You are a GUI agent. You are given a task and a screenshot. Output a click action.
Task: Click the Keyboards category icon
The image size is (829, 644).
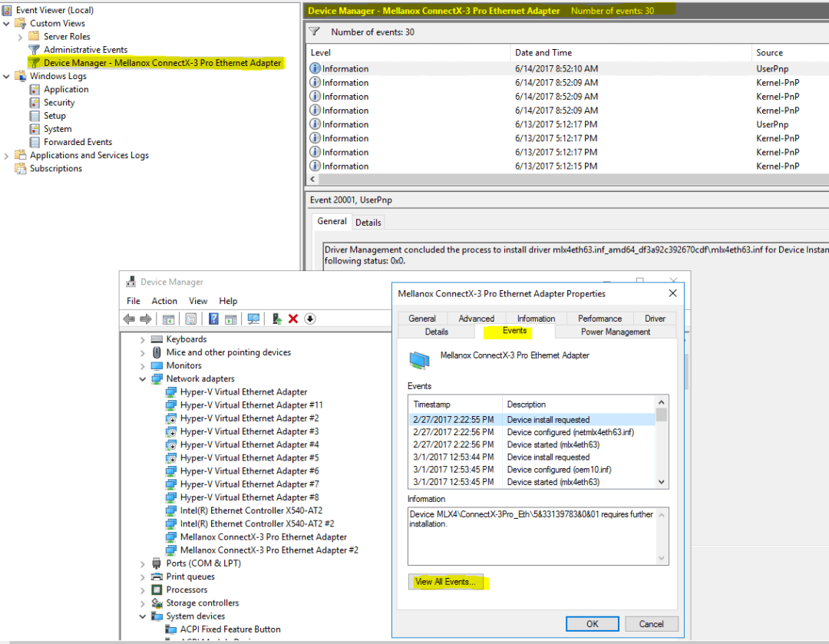157,339
